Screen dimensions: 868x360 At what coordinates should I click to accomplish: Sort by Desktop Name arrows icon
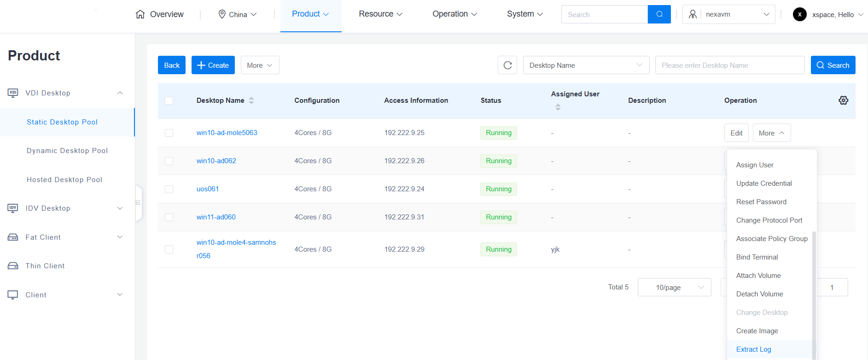pos(251,100)
